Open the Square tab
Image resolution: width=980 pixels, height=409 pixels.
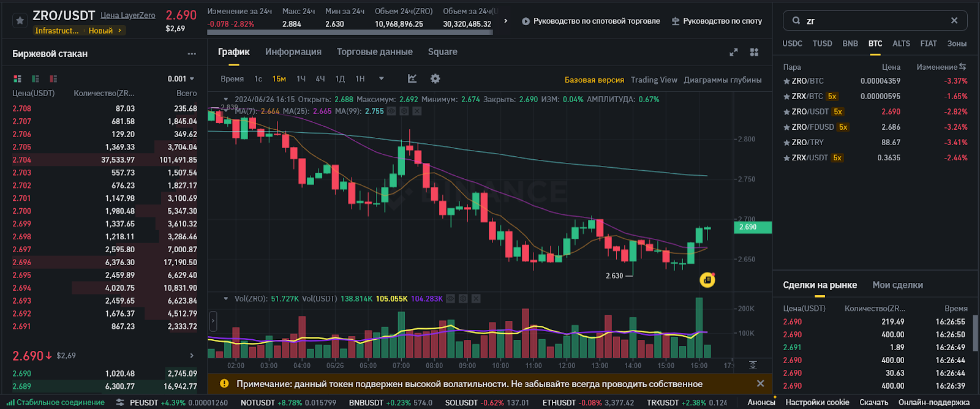(x=443, y=52)
